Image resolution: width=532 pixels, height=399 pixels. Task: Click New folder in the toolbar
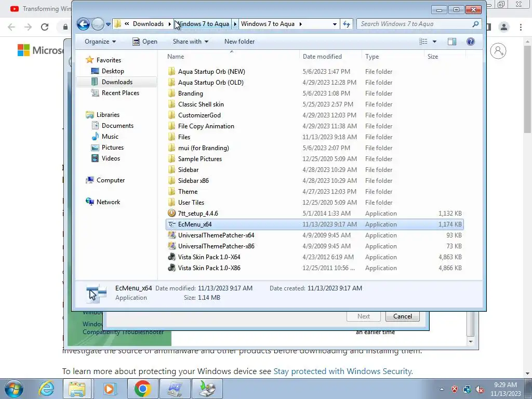(x=240, y=42)
